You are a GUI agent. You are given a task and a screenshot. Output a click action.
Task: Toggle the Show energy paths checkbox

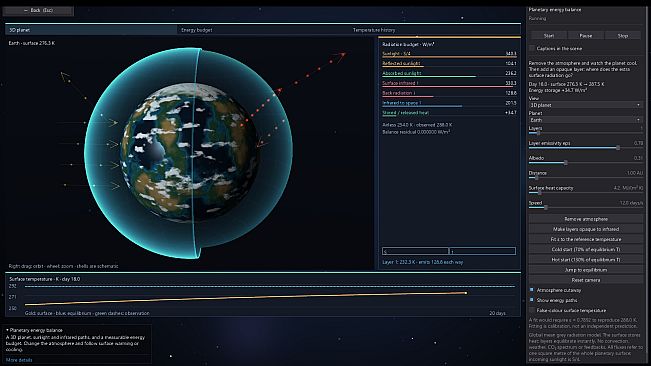[x=531, y=300]
